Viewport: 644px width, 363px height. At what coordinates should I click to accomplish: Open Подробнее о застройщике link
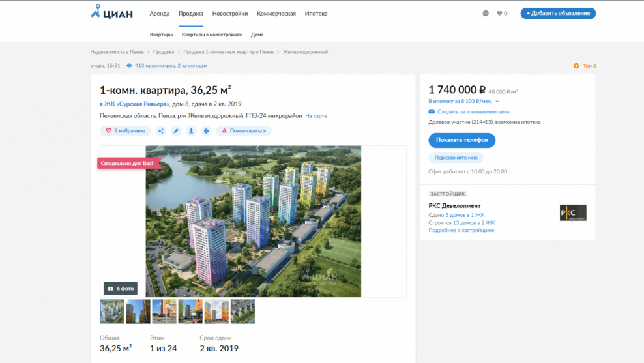click(x=461, y=230)
